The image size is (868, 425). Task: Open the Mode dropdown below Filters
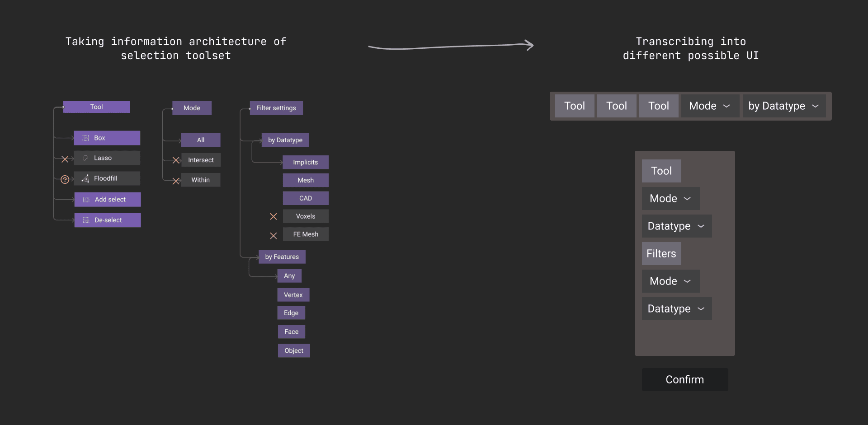click(x=671, y=281)
